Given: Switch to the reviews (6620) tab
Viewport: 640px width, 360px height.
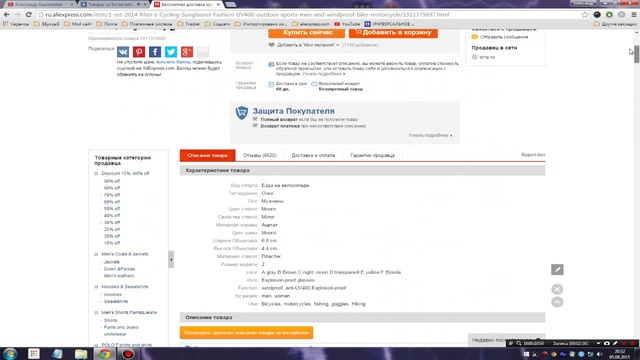Looking at the screenshot, I should click(x=260, y=155).
